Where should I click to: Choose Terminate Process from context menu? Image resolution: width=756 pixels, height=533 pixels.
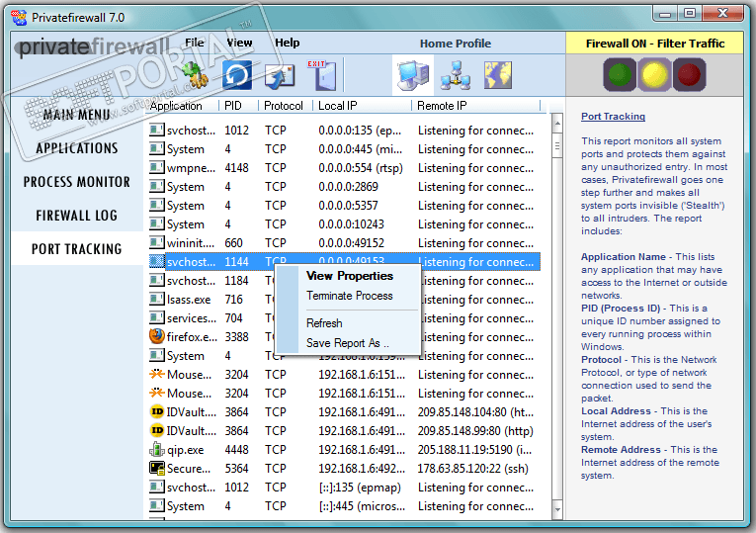pyautogui.click(x=350, y=296)
